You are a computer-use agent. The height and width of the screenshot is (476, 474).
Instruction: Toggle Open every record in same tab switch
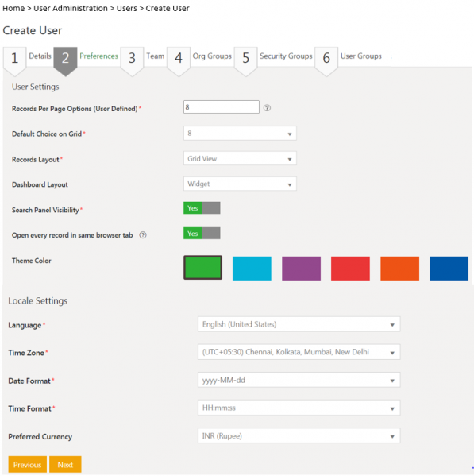202,234
